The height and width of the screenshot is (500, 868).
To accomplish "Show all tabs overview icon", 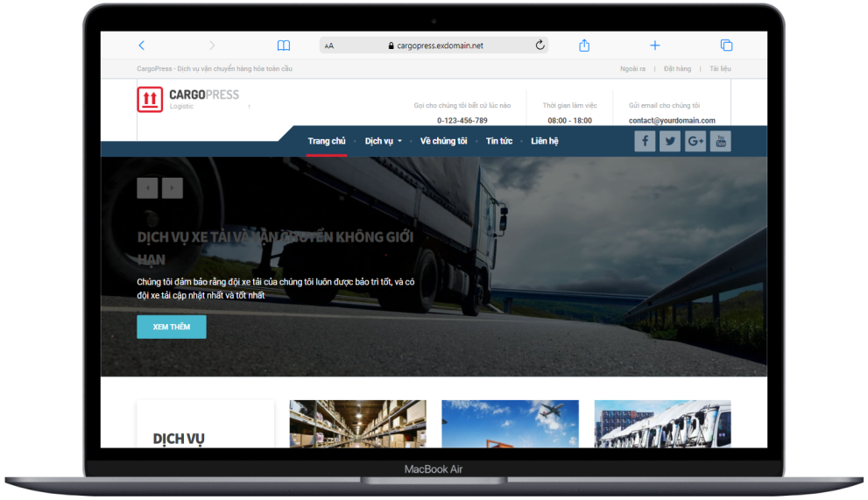I will pyautogui.click(x=726, y=46).
